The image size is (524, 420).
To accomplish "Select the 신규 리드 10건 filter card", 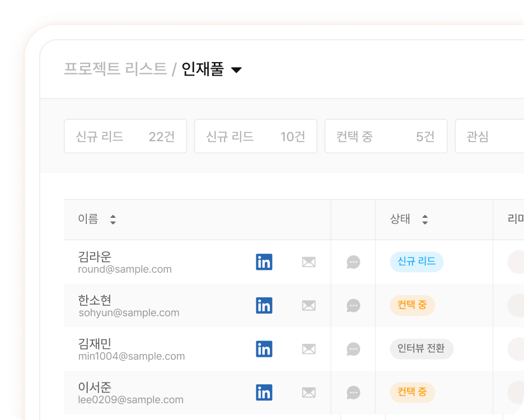I will [x=255, y=136].
